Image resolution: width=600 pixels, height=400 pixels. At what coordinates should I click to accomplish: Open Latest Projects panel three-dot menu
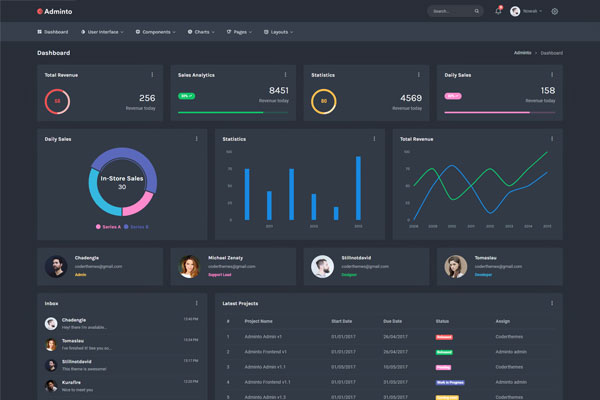click(x=551, y=302)
